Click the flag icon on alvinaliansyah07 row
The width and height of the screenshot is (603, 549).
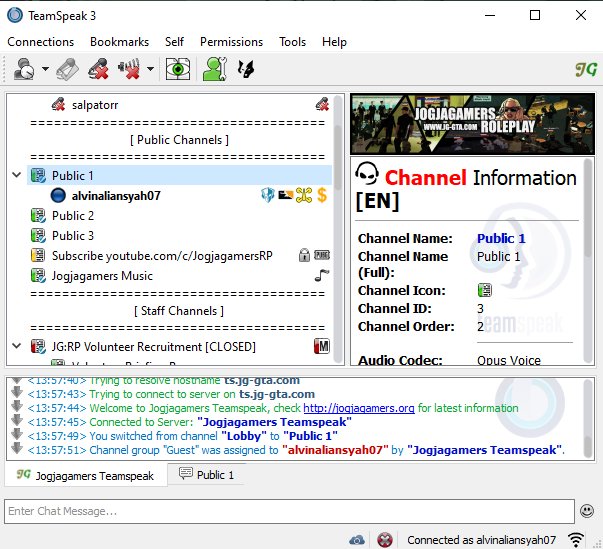click(285, 195)
